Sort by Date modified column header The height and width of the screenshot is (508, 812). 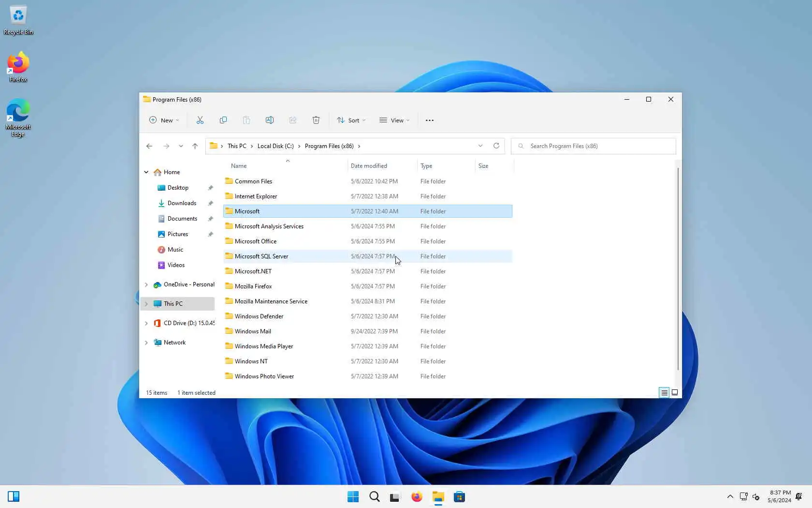[x=382, y=166]
